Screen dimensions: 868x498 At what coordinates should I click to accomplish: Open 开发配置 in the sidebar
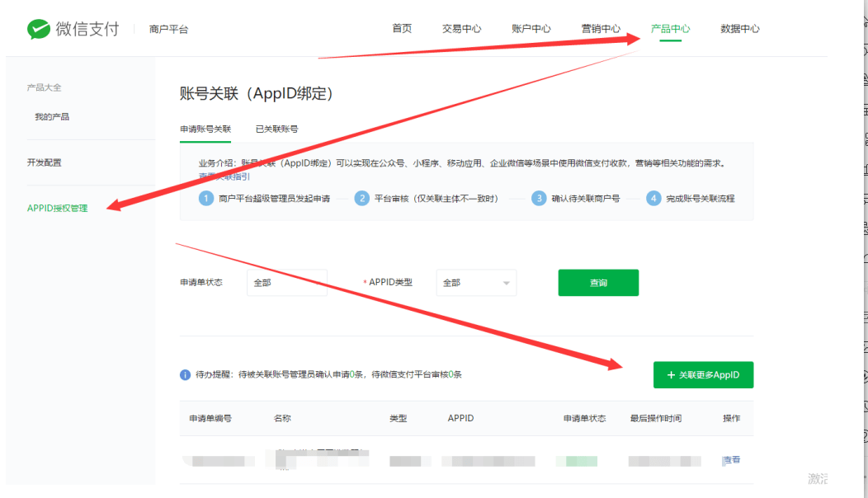(x=45, y=162)
